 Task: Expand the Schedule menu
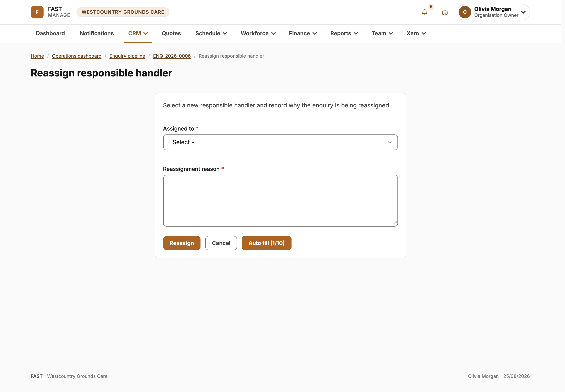click(211, 33)
